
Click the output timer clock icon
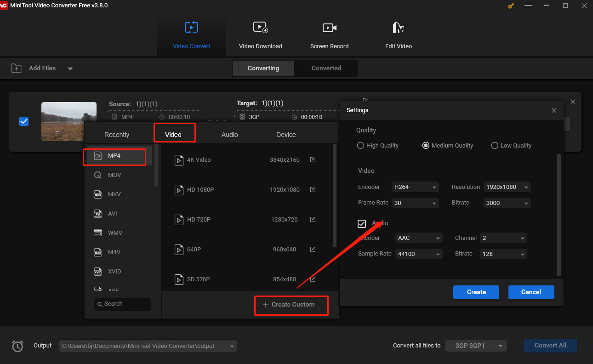17,346
